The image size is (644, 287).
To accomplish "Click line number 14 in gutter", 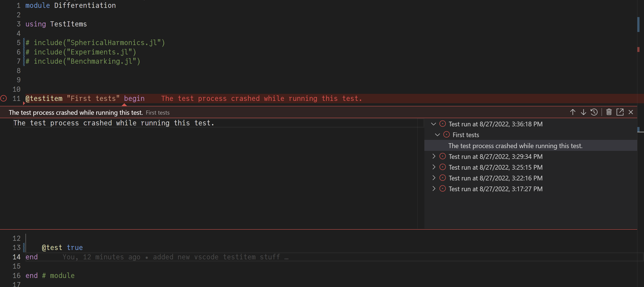I will pos(16,257).
